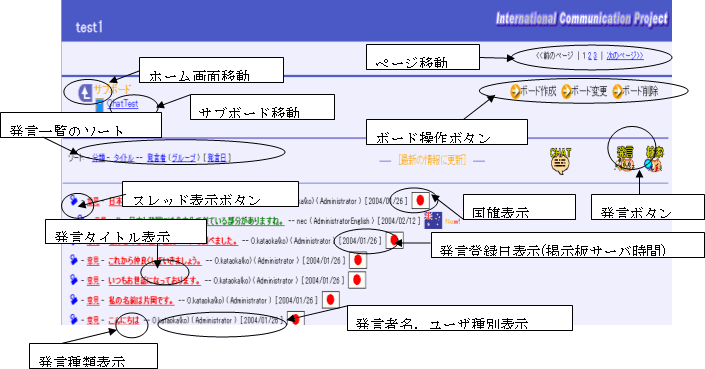Click thread icon beside いつもお世話になっております
705x369 pixels.
pyautogui.click(x=74, y=280)
